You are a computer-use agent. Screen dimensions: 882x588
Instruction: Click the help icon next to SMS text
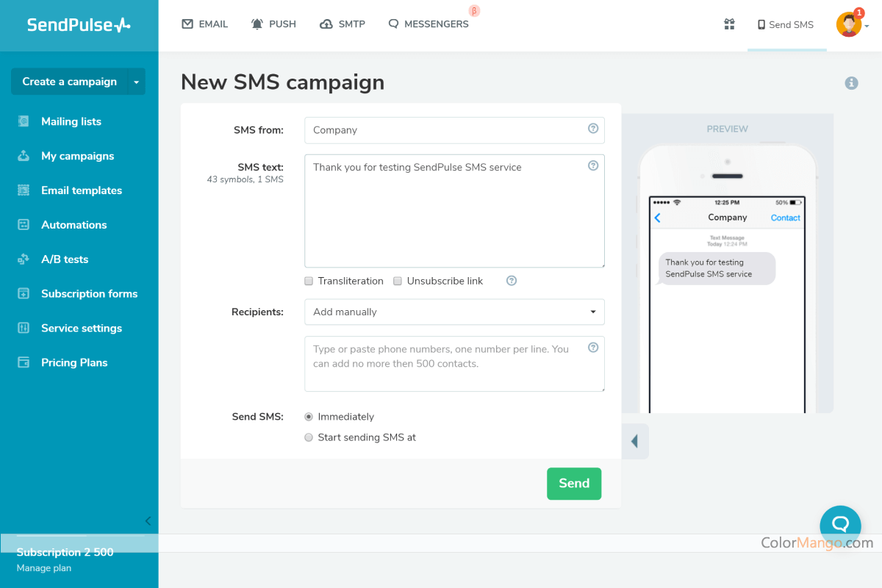593,165
